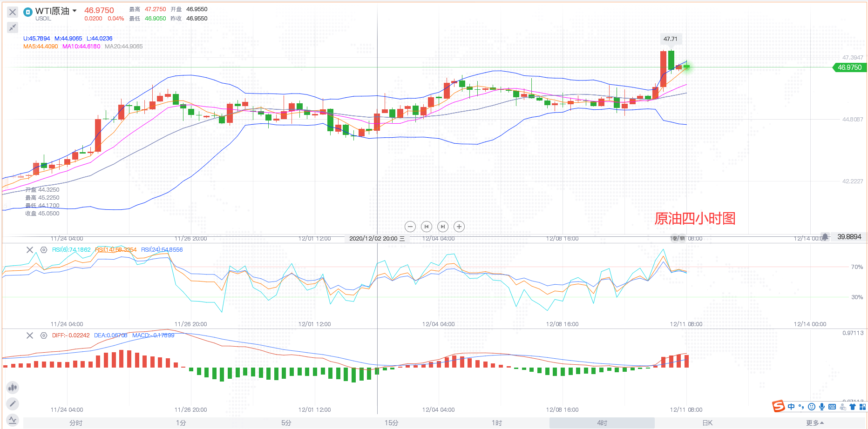The width and height of the screenshot is (868, 429).
Task: Collapse chart using the shrink arrows icon
Action: pos(13,27)
